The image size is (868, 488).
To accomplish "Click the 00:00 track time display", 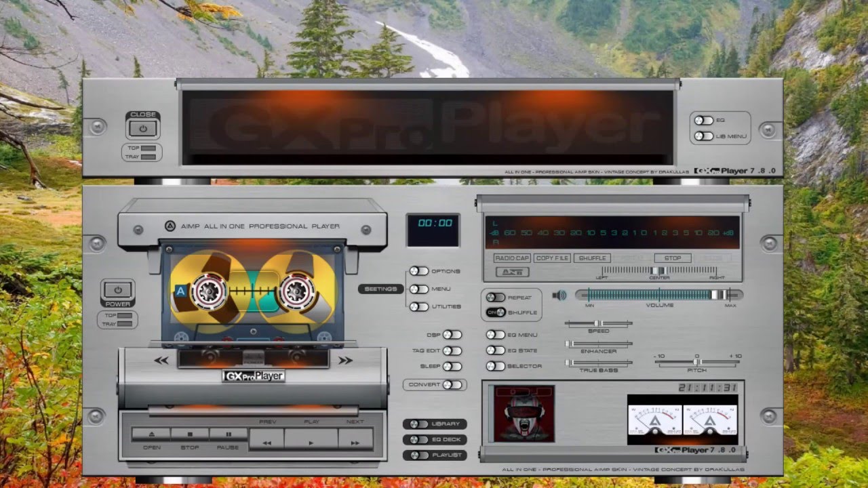I will pos(434,231).
